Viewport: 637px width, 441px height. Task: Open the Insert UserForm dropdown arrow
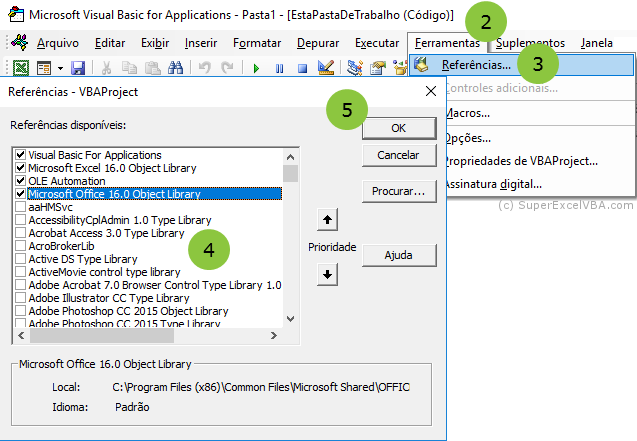point(60,68)
